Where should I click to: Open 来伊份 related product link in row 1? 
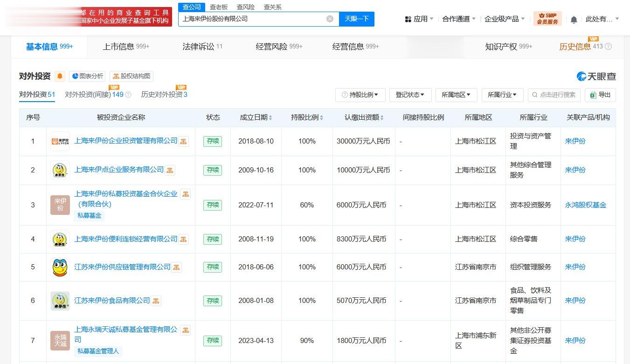click(575, 141)
